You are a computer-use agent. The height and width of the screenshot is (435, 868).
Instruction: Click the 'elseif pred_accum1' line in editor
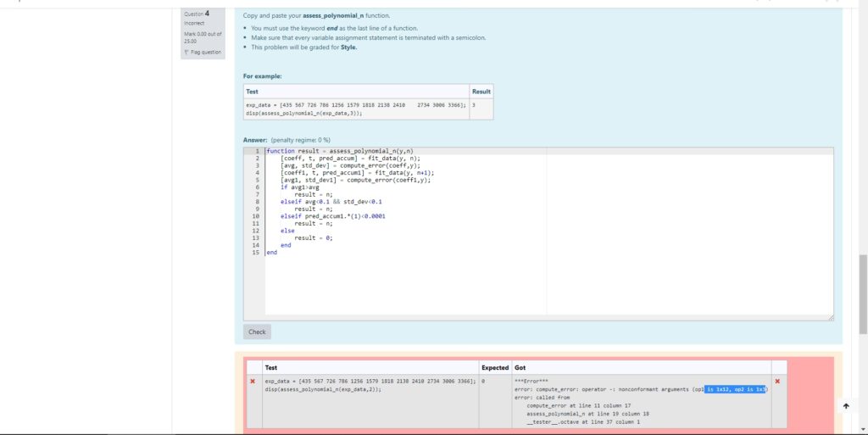(332, 216)
